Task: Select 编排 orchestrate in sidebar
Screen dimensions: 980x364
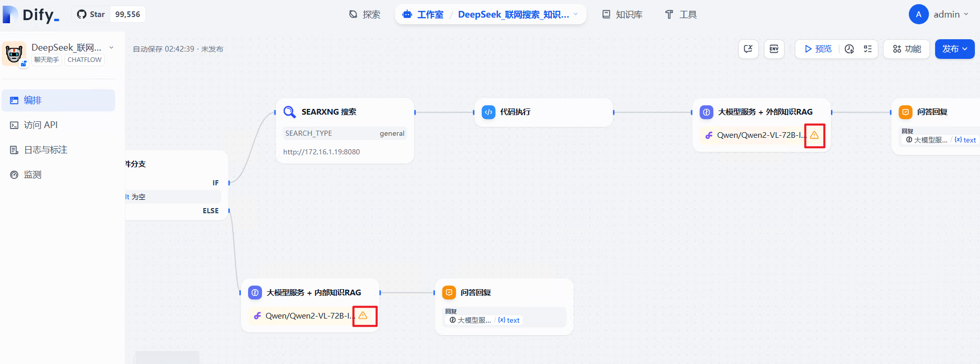Action: tap(58, 100)
